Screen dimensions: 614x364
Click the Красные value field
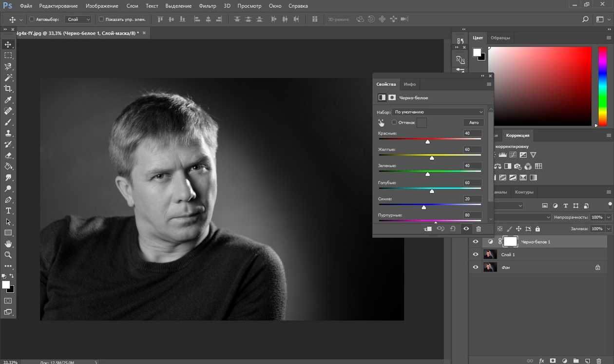tap(473, 134)
